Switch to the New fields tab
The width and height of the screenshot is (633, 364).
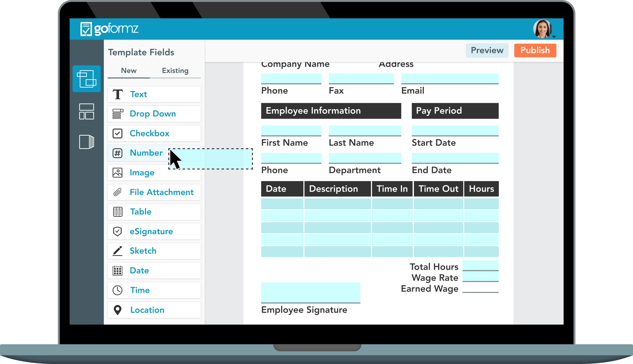tap(129, 71)
